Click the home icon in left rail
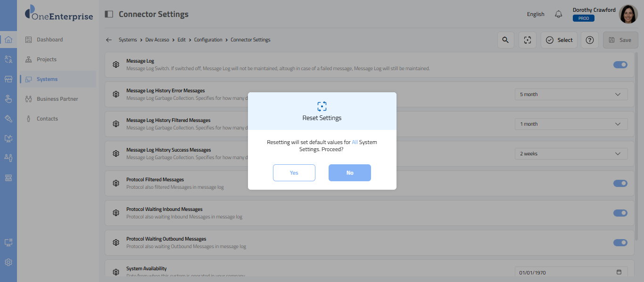Image resolution: width=644 pixels, height=282 pixels. pos(8,40)
